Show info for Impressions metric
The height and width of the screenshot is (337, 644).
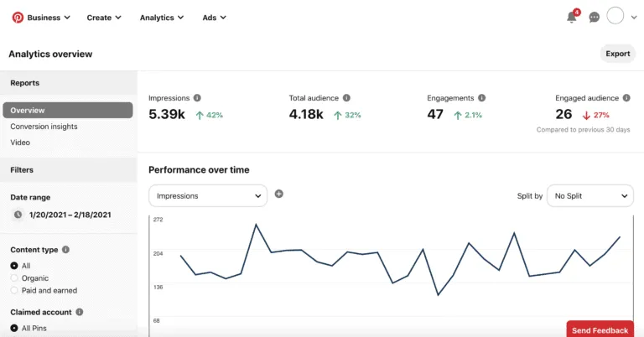click(197, 98)
